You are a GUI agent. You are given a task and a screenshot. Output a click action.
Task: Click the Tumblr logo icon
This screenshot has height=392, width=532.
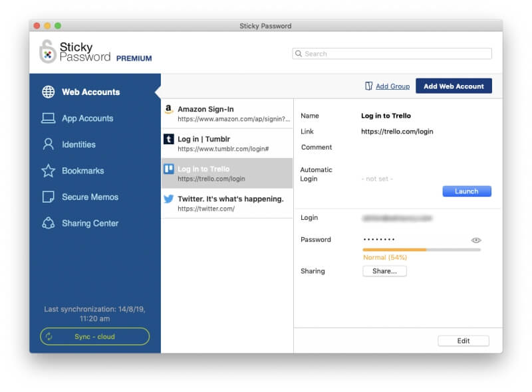[x=169, y=139]
